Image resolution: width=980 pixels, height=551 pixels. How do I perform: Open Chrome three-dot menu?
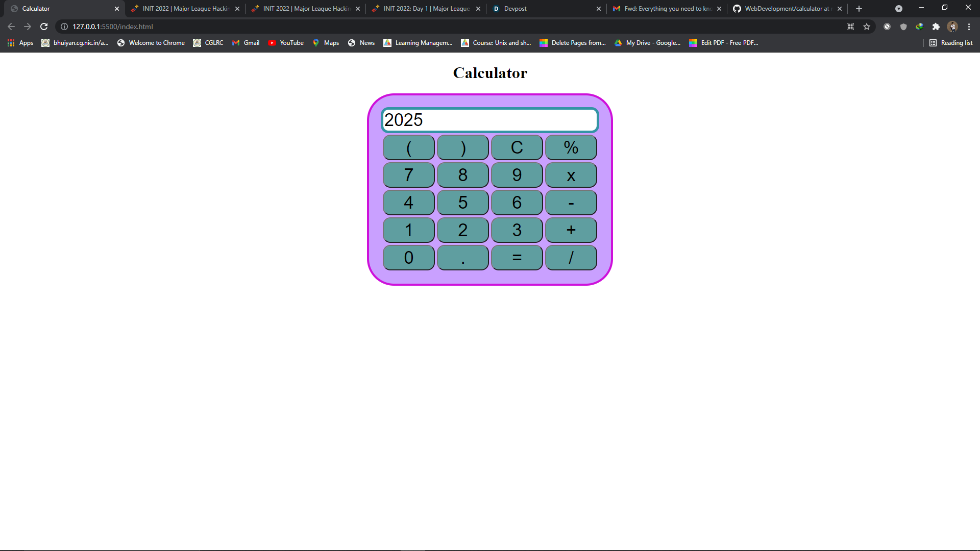click(969, 27)
